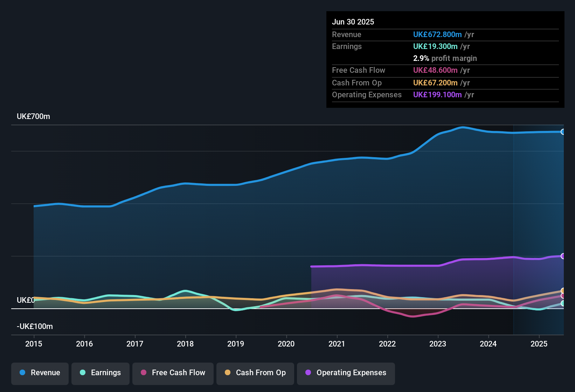Click the orange Cash From Op endpoint marker

tap(563, 290)
